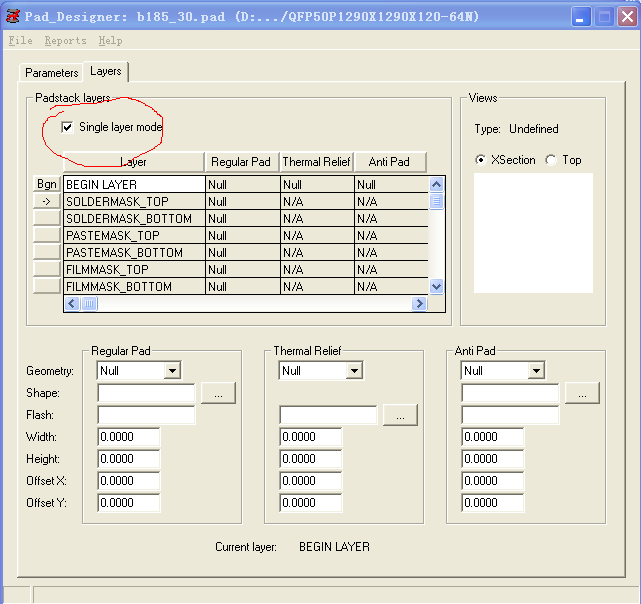
Task: Switch to the Parameters tab
Action: 51,73
